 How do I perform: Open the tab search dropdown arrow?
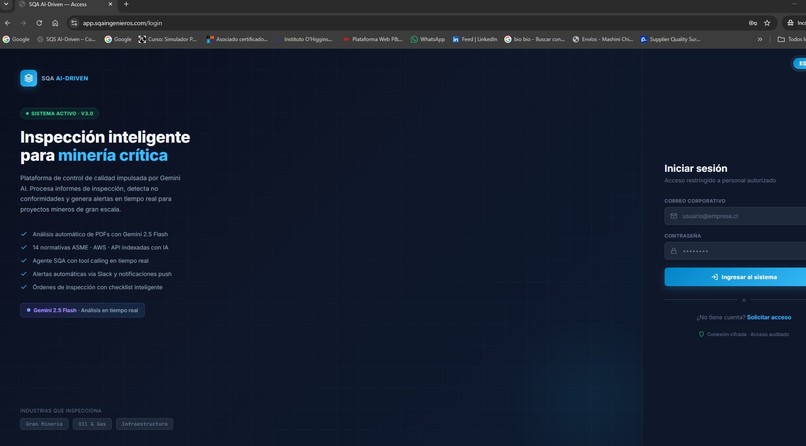pyautogui.click(x=6, y=4)
